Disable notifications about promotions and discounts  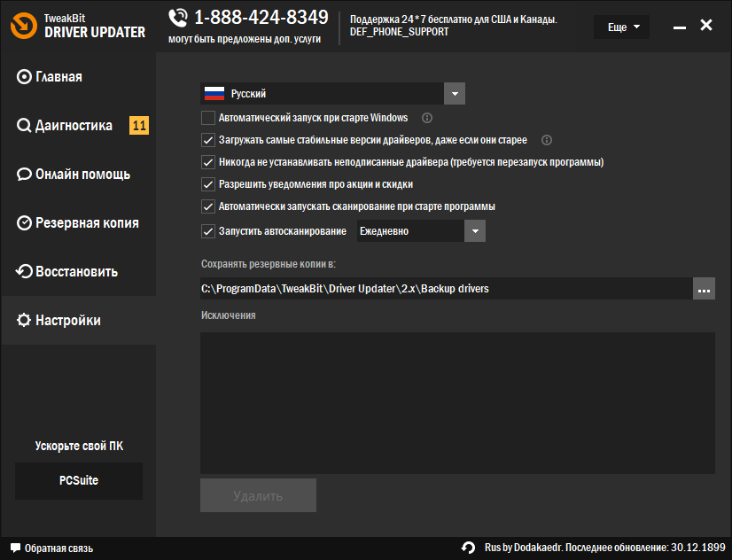208,184
